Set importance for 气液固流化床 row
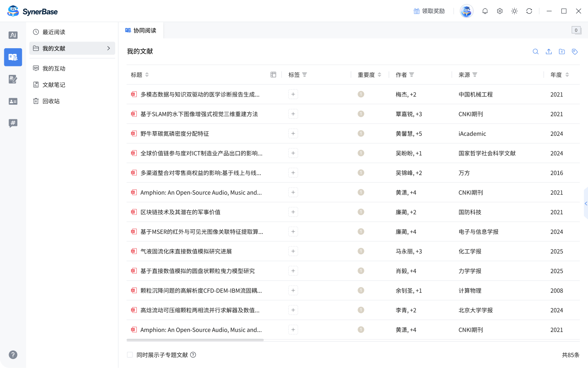The width and height of the screenshot is (588, 368). (x=361, y=251)
